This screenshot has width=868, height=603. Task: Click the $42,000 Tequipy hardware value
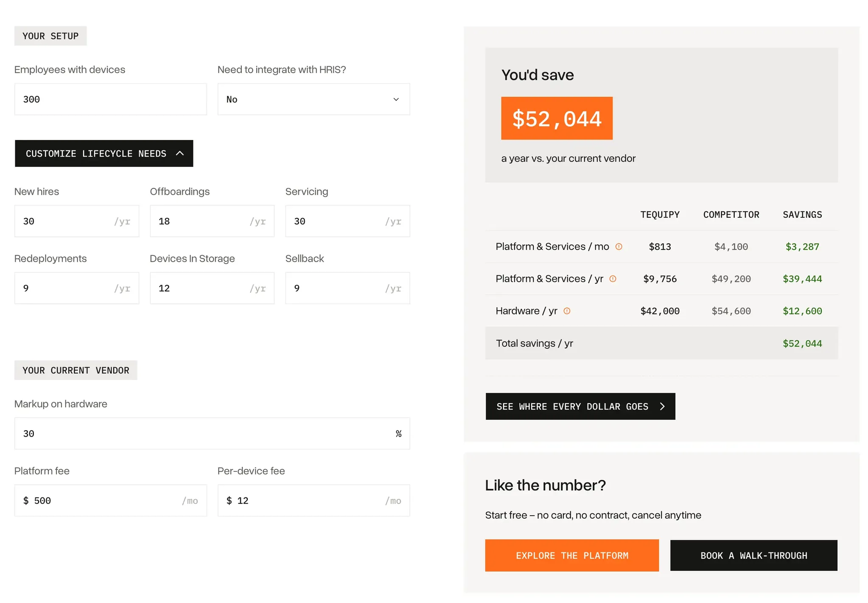click(x=660, y=311)
